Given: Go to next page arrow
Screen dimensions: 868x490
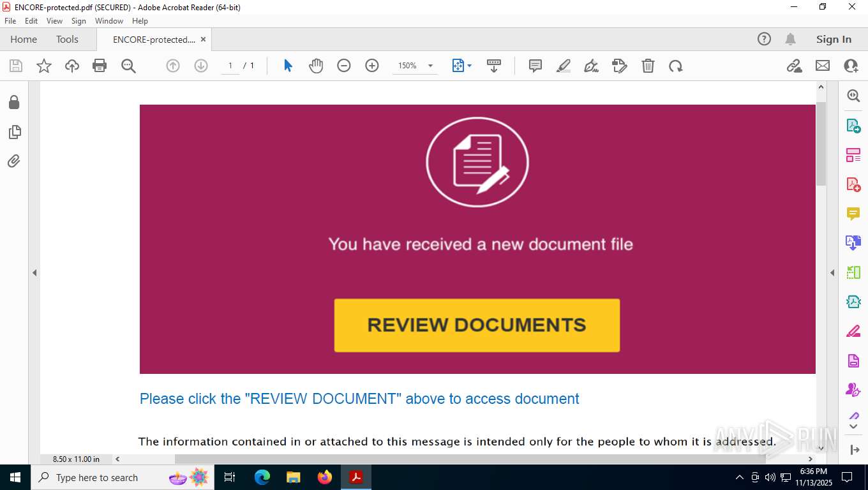Looking at the screenshot, I should coord(201,66).
